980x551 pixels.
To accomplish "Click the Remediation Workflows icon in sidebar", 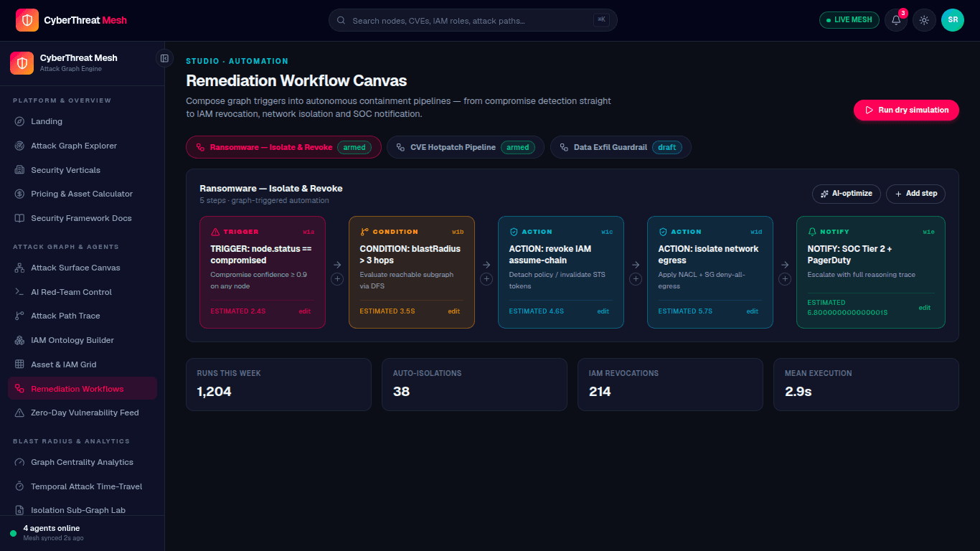I will (19, 389).
